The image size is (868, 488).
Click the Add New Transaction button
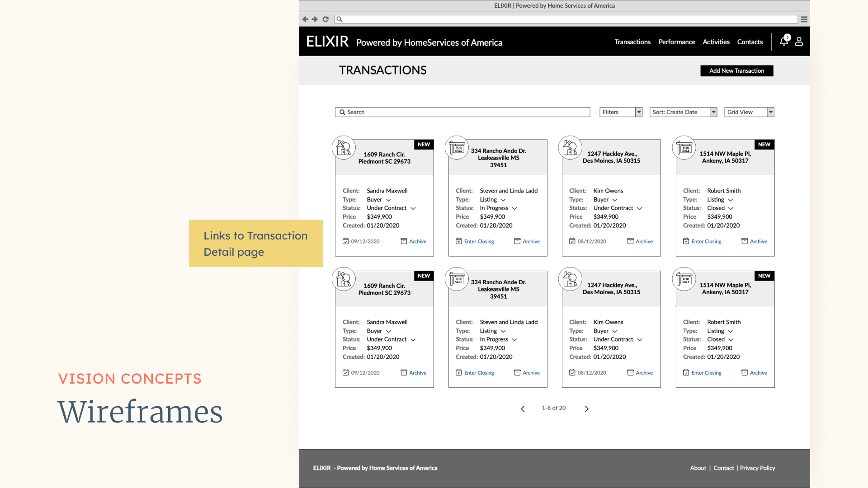coord(736,71)
